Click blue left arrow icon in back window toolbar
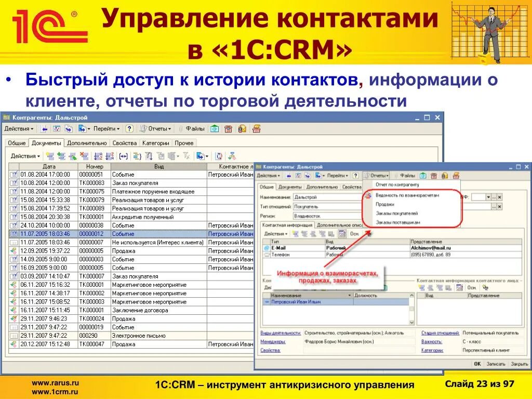This screenshot has width=532, height=399. click(x=44, y=129)
